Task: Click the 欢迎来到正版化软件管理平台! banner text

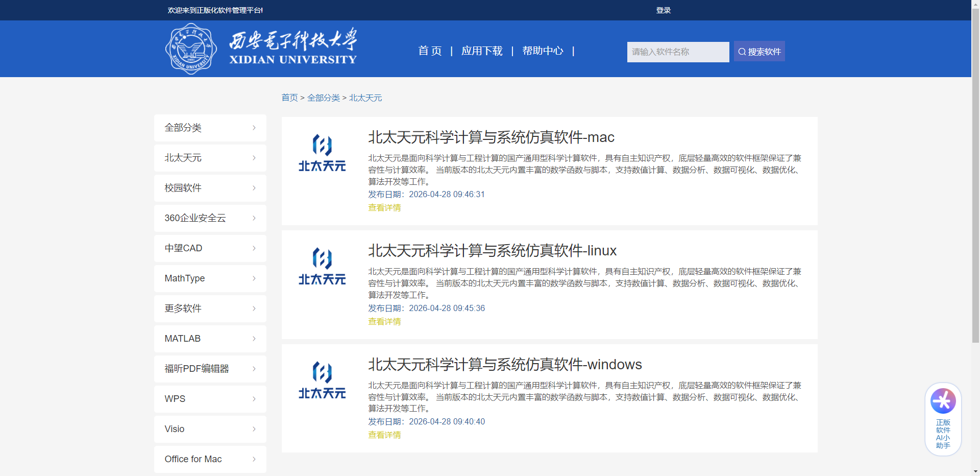Action: [x=215, y=10]
